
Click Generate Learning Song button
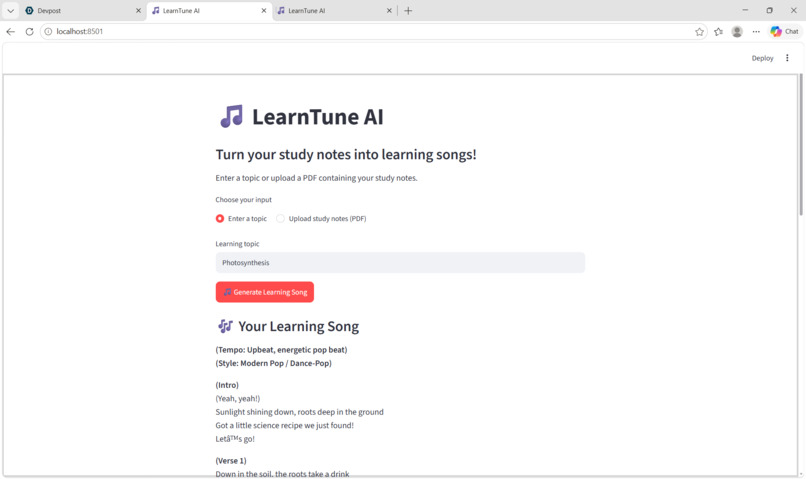(x=265, y=292)
